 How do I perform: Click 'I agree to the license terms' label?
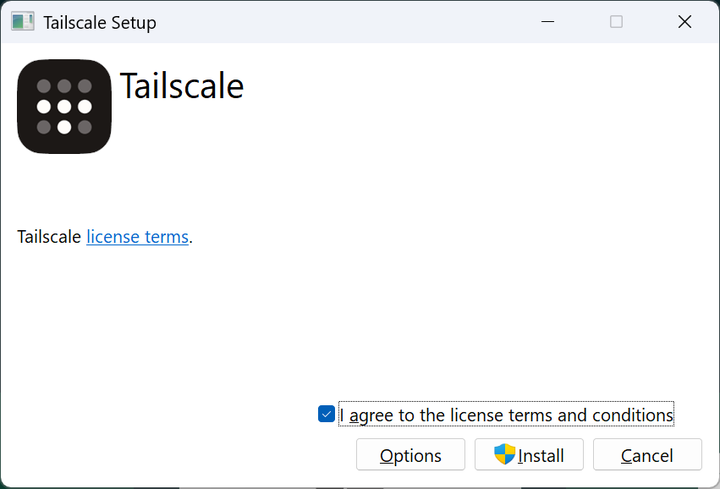tap(506, 415)
